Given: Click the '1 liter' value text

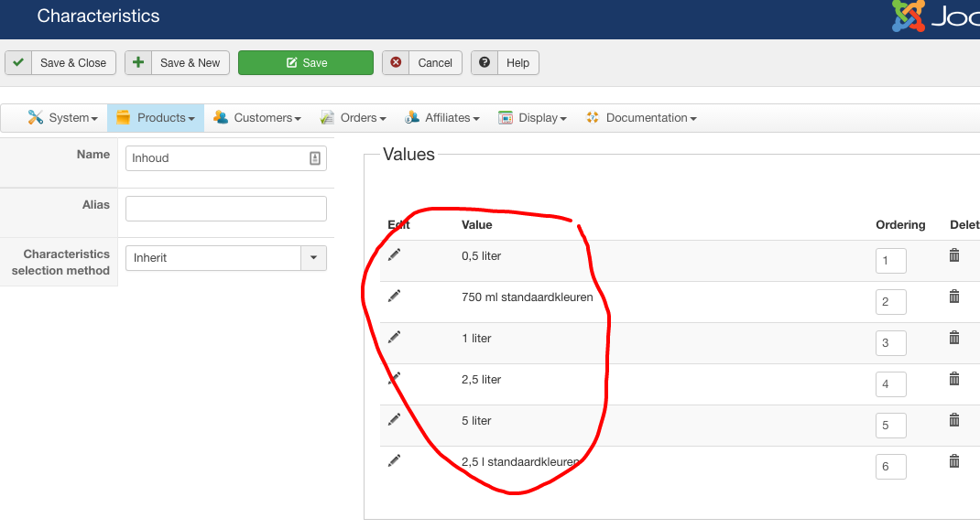Looking at the screenshot, I should [476, 339].
